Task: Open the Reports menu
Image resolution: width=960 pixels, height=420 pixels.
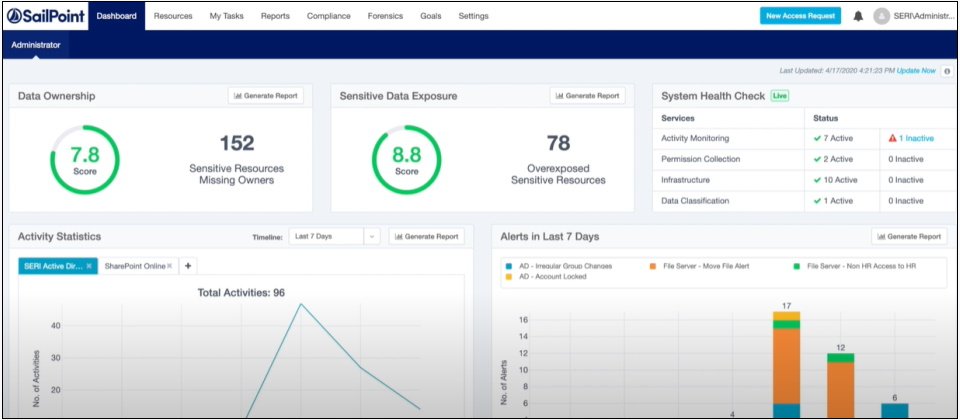Action: pos(276,17)
